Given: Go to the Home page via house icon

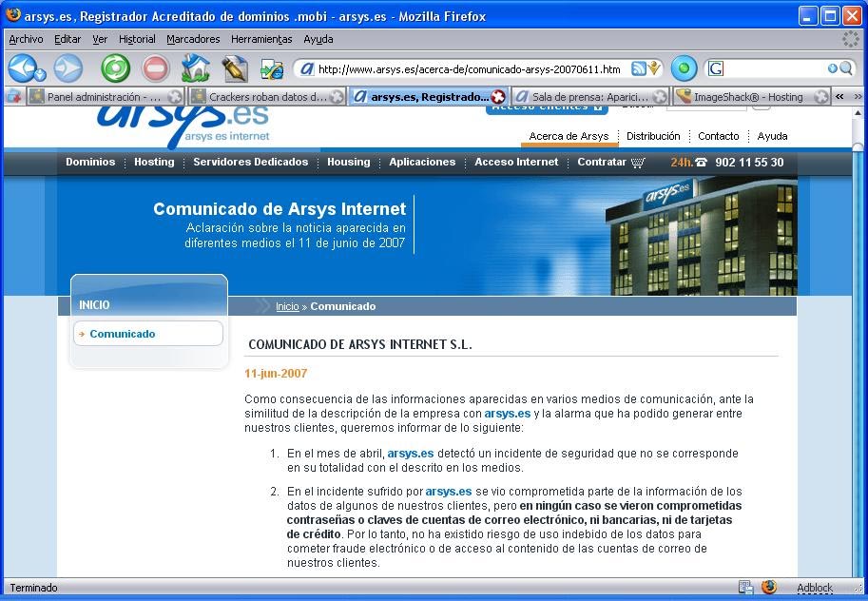Looking at the screenshot, I should [196, 68].
